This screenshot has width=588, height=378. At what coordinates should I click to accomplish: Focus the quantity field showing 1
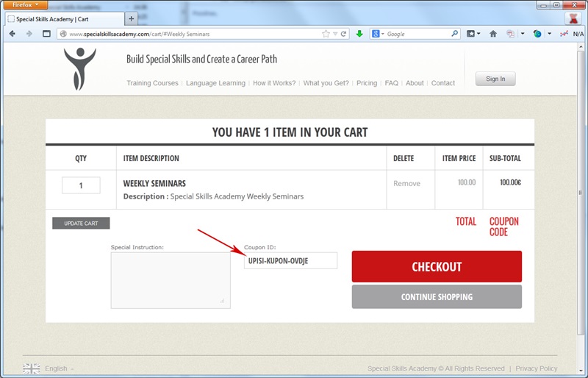pyautogui.click(x=81, y=185)
